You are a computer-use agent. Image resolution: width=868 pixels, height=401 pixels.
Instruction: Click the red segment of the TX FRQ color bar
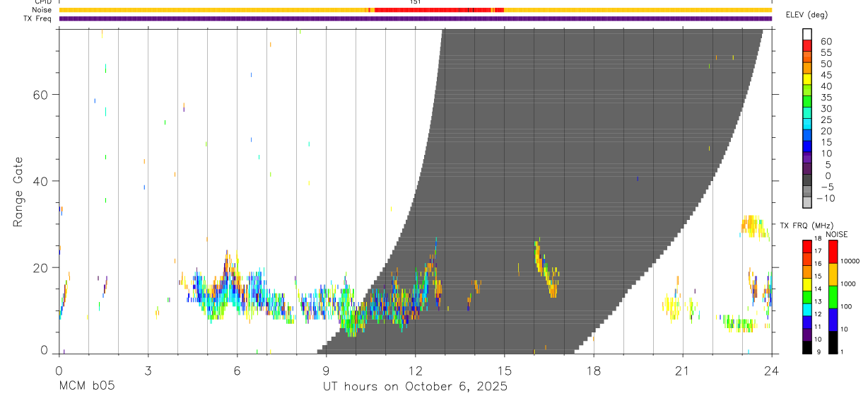[x=807, y=246]
